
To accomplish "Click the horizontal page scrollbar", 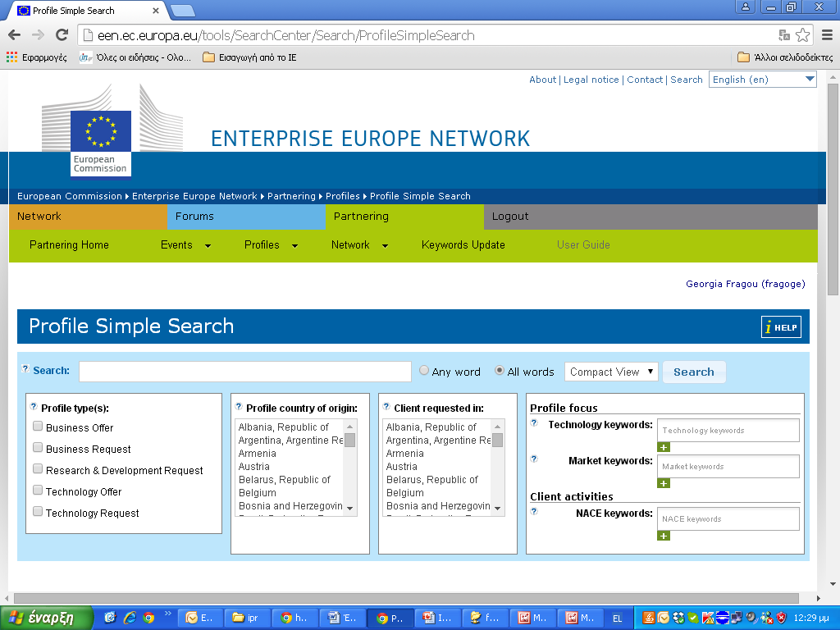I will 406,598.
